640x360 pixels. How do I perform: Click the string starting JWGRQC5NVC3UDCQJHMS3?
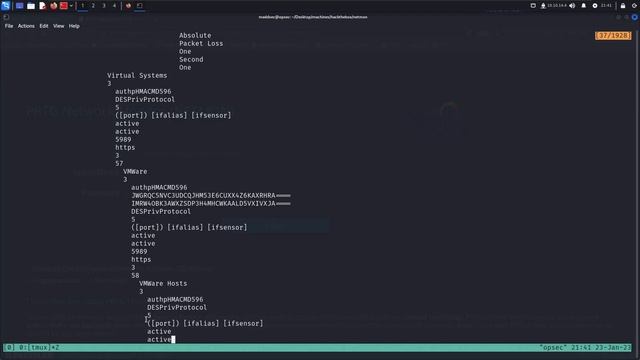pyautogui.click(x=211, y=196)
